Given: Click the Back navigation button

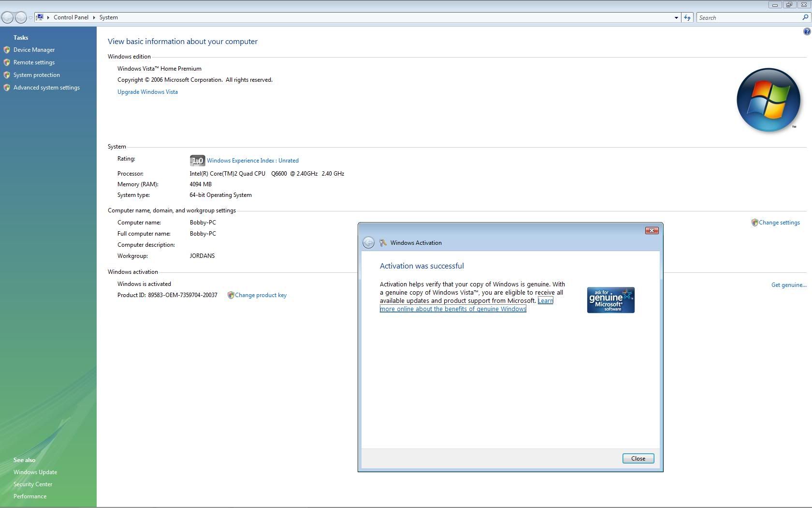Looking at the screenshot, I should pos(7,18).
